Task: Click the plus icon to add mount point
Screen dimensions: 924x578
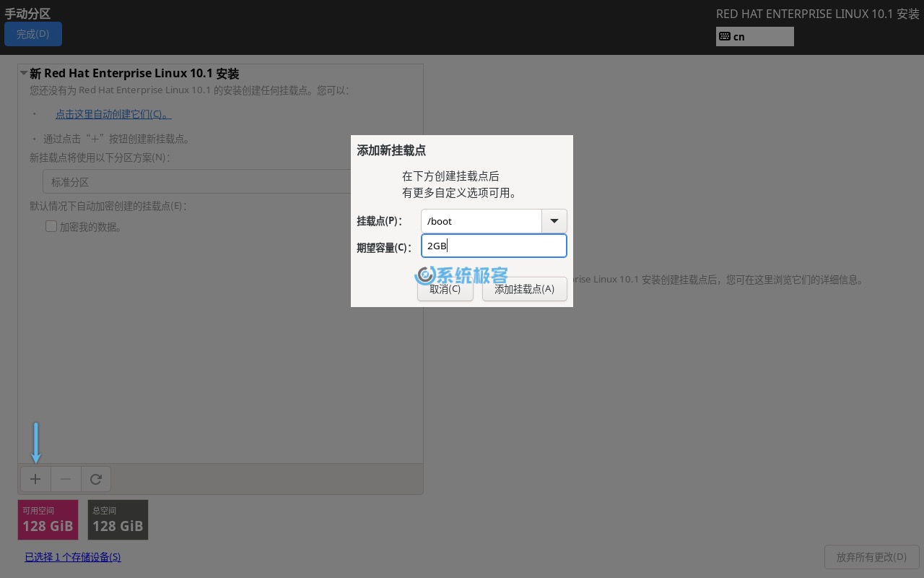Action: point(35,479)
